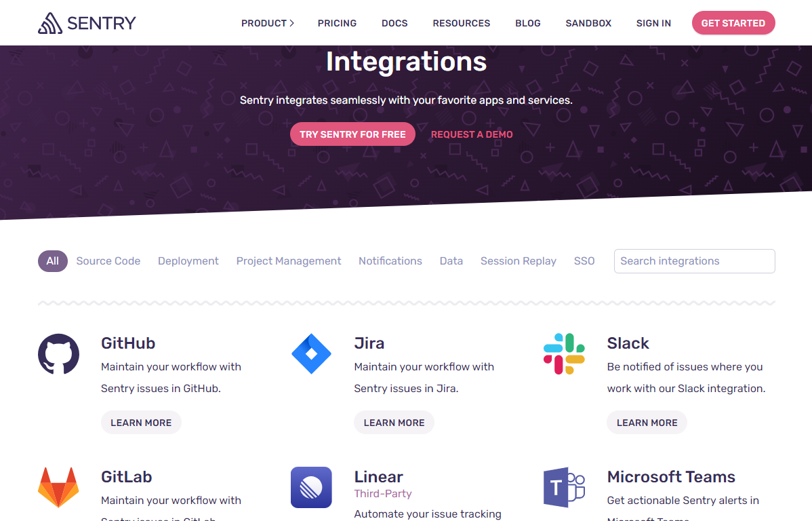Open the Jira heading
Image resolution: width=812 pixels, height=521 pixels.
369,343
